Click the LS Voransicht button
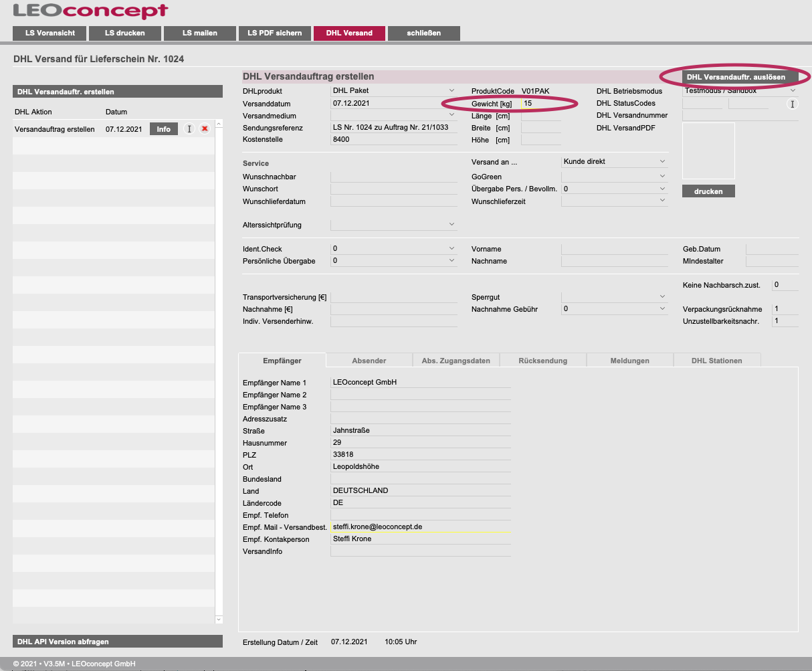Viewport: 812px width, 671px height. pos(50,33)
